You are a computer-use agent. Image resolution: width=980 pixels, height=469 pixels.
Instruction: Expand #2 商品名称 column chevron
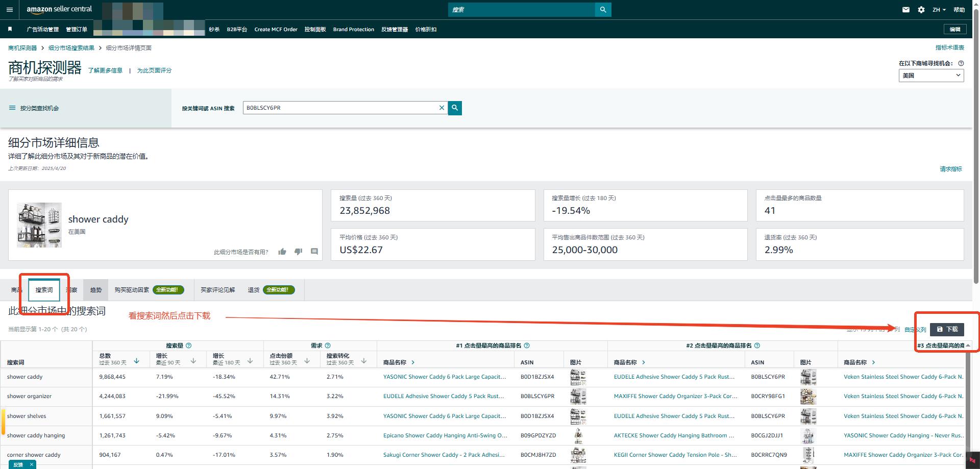pyautogui.click(x=644, y=362)
